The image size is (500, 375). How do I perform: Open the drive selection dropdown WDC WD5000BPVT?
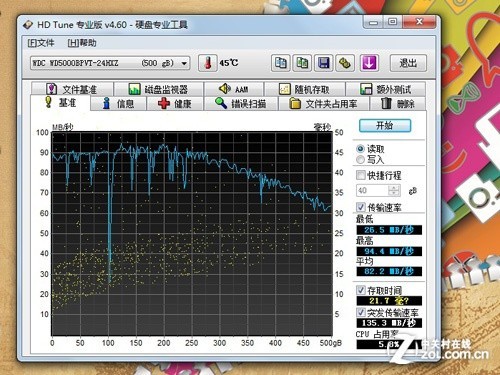pos(110,63)
